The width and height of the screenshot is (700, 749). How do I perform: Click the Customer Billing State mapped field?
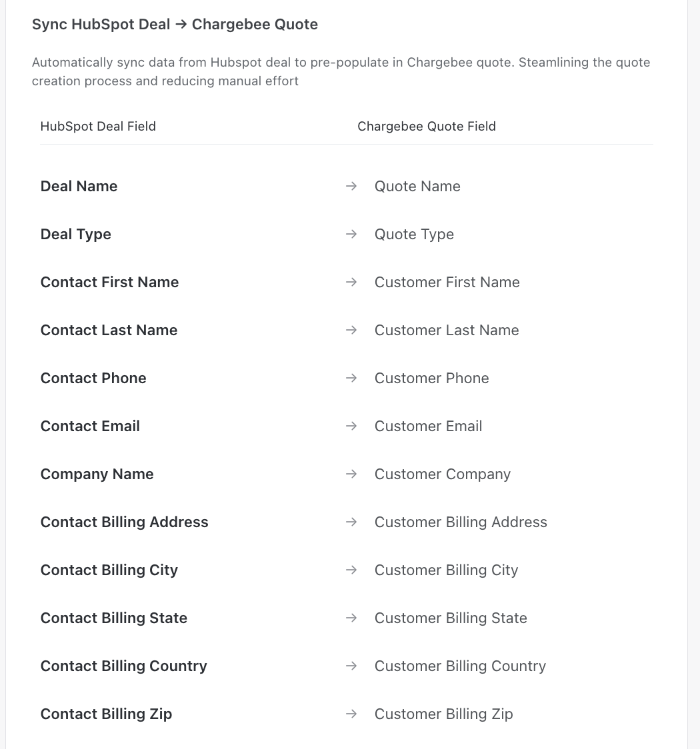(x=451, y=618)
